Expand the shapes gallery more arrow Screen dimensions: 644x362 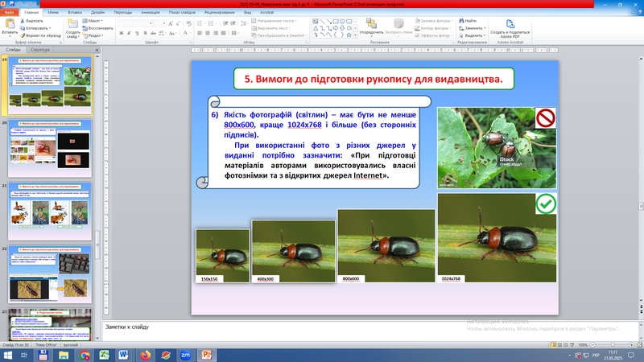[x=355, y=35]
